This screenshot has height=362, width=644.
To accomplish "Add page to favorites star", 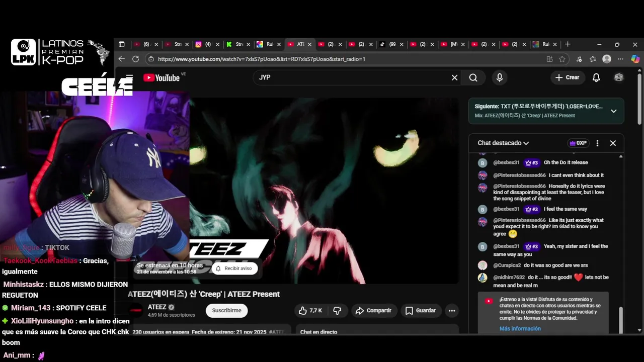I will pos(562,59).
